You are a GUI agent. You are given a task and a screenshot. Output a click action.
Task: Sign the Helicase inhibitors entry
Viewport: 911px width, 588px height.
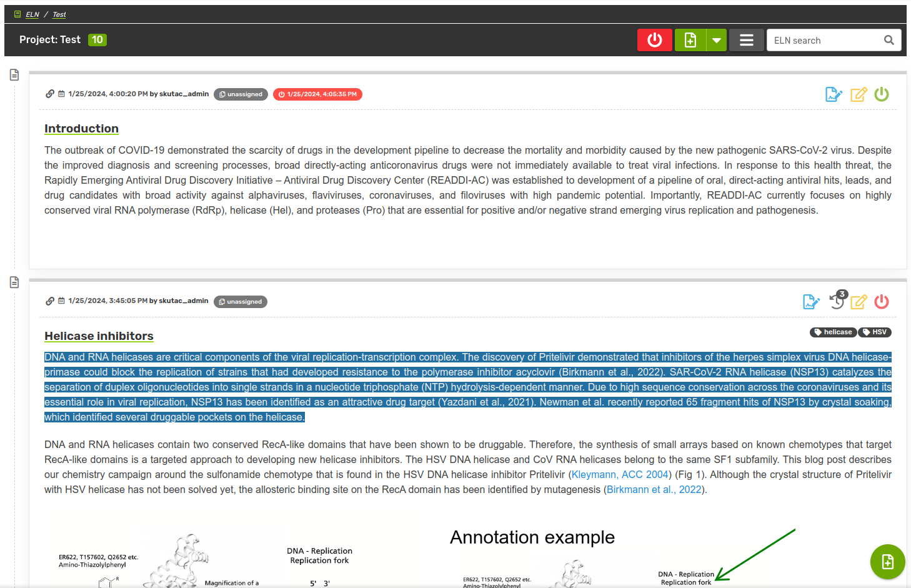pos(811,302)
